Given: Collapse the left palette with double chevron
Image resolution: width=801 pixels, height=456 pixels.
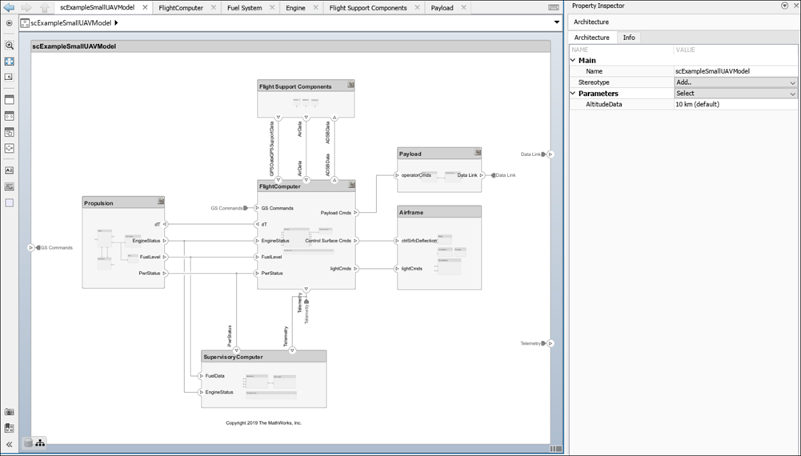Looking at the screenshot, I should [9, 444].
